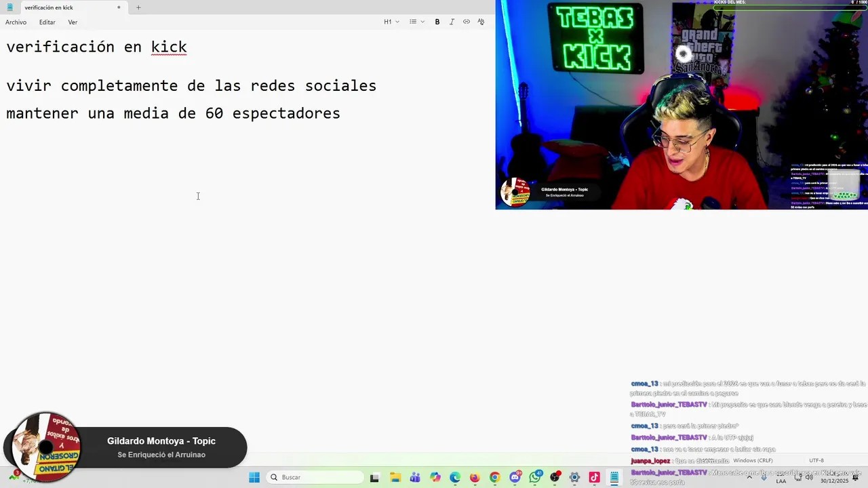Image resolution: width=868 pixels, height=488 pixels.
Task: Open TikTok from the taskbar
Action: pos(595,477)
